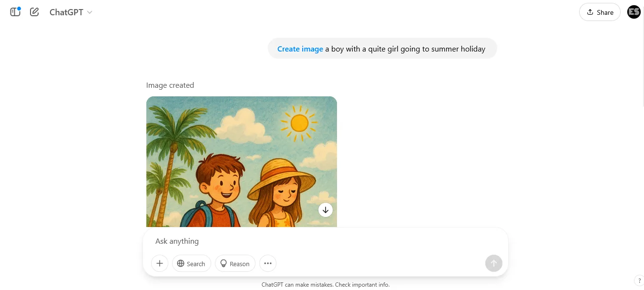The height and width of the screenshot is (290, 644).
Task: Open the ES profile avatar menu
Action: point(634,12)
